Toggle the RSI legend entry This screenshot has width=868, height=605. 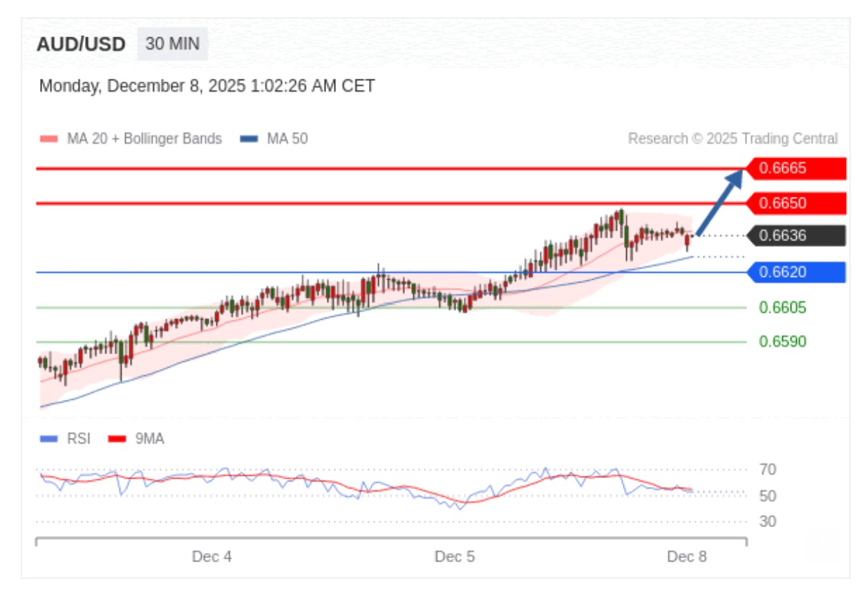[66, 439]
